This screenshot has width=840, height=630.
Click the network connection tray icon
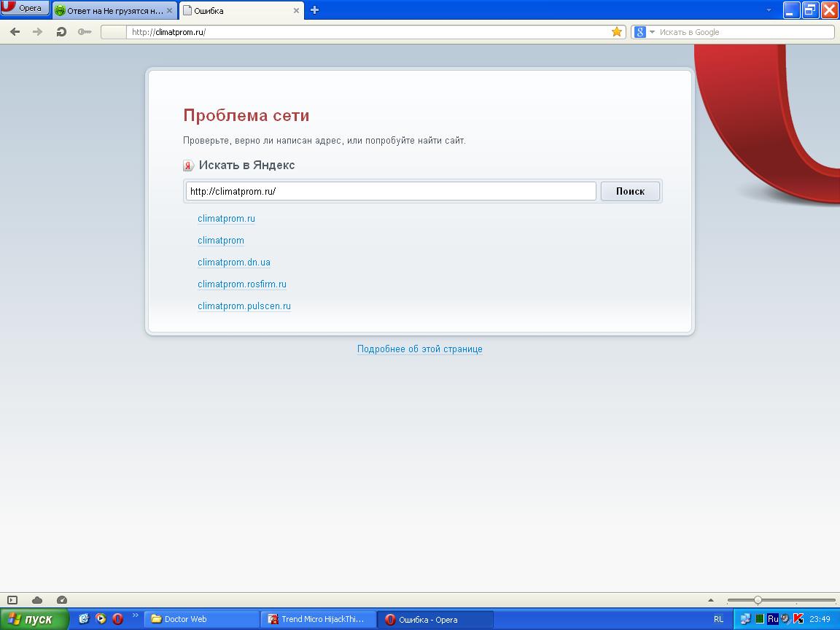[x=745, y=619]
